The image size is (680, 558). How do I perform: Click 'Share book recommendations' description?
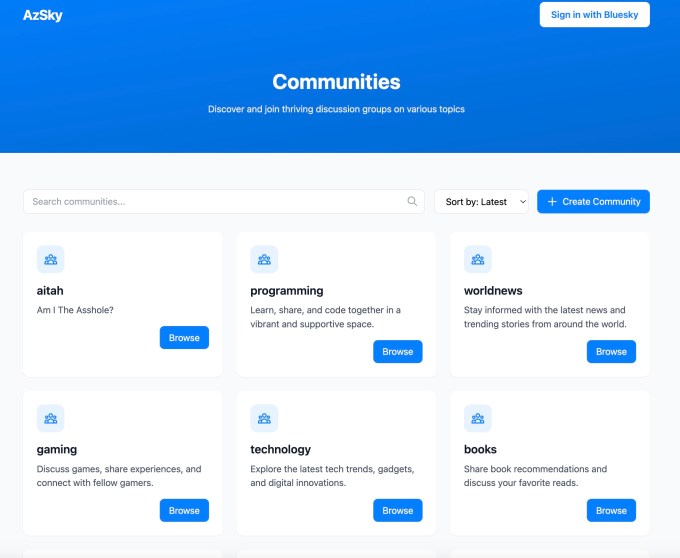[x=536, y=476]
